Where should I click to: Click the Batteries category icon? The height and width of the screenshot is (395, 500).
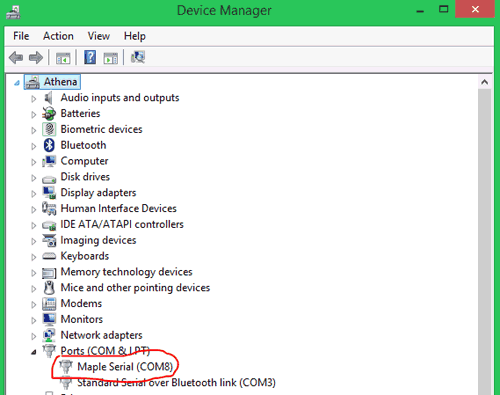pos(49,114)
